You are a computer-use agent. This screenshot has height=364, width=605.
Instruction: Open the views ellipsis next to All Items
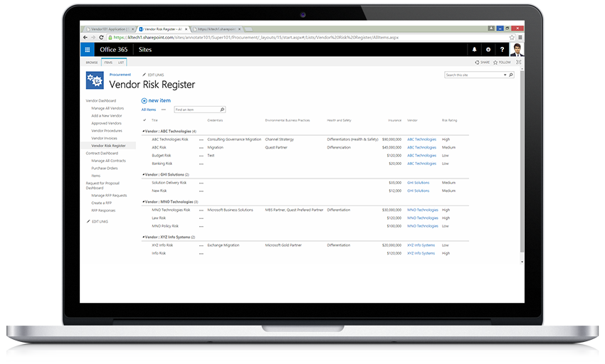pos(163,109)
